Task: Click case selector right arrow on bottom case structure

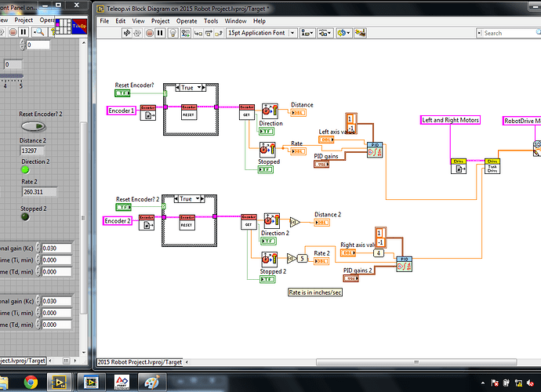Action: (202, 199)
